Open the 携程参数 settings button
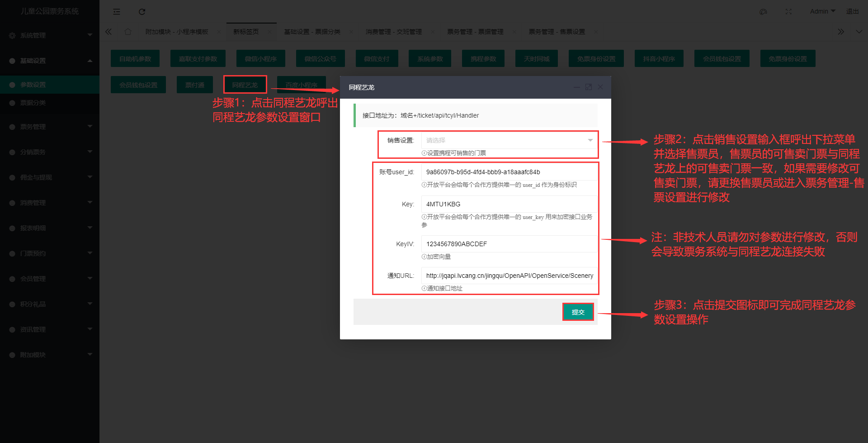This screenshot has width=868, height=443. tap(483, 58)
